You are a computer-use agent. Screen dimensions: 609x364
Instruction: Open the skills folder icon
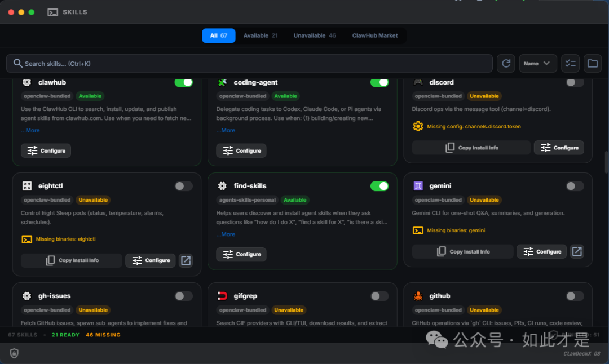tap(593, 63)
